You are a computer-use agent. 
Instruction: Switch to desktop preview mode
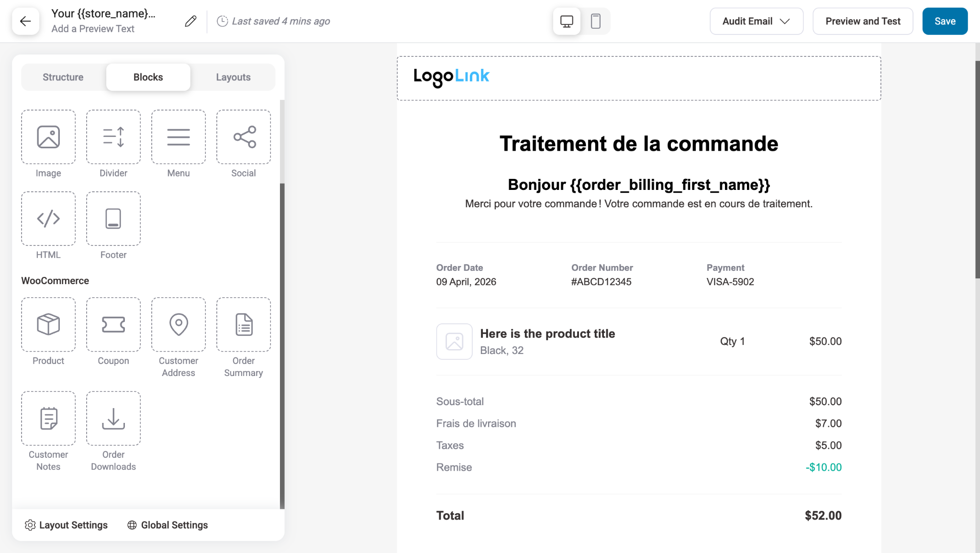567,21
